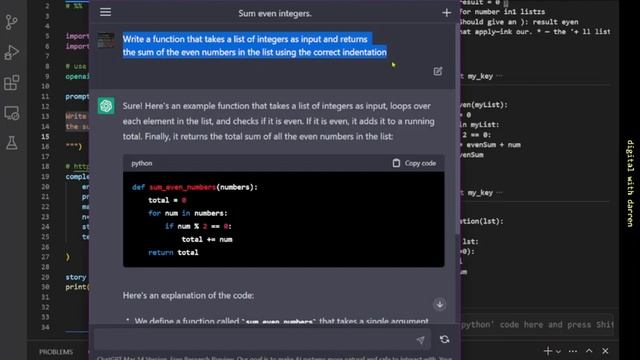This screenshot has height=360, width=640.
Task: Click the scroll-to-bottom arrow button
Action: (x=440, y=304)
